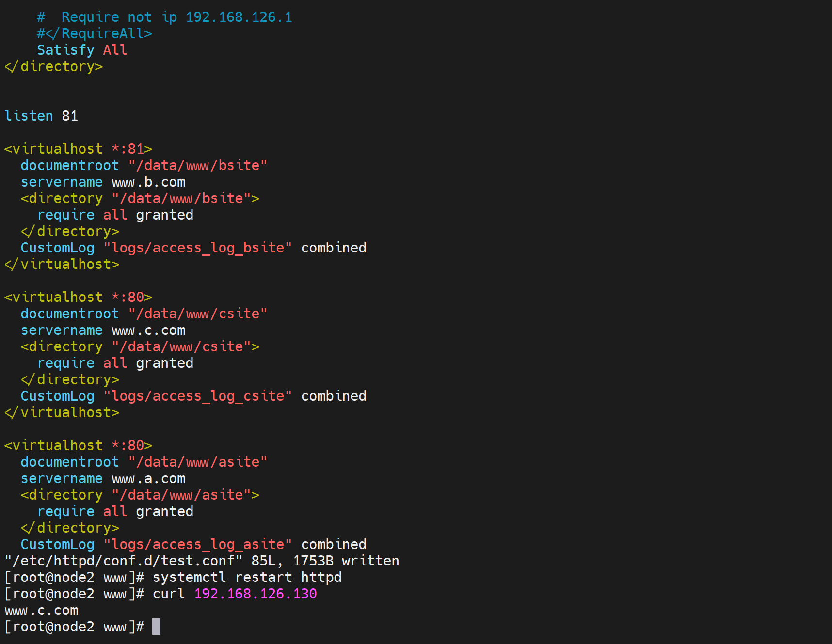The image size is (832, 644).
Task: Click the test.conf written status message
Action: pyautogui.click(x=202, y=561)
